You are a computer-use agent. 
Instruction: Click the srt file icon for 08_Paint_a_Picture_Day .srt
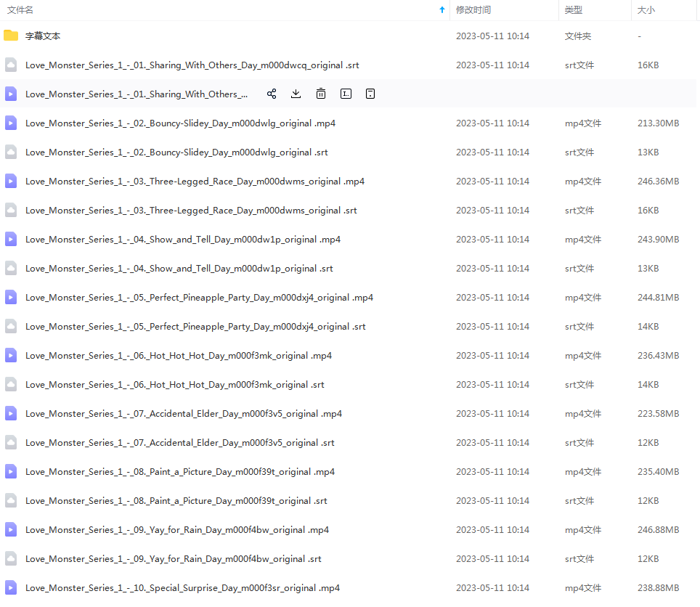[x=11, y=500]
